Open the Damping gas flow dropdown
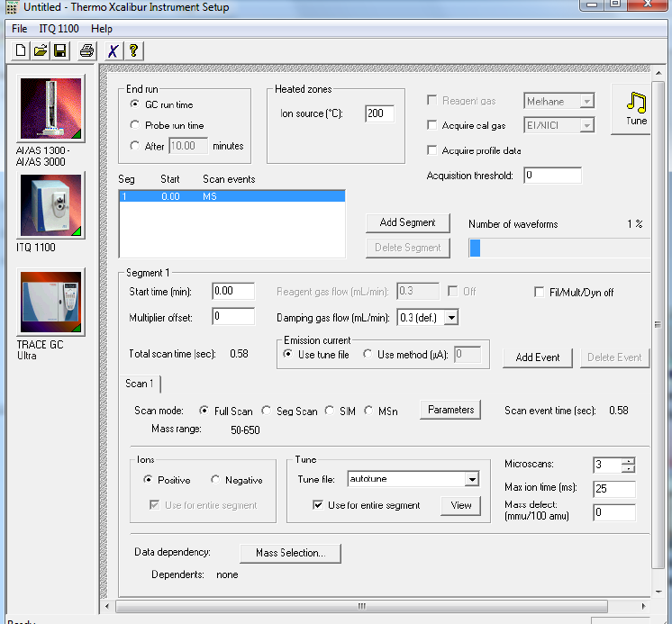Screen dimensions: 672x624 (451, 317)
